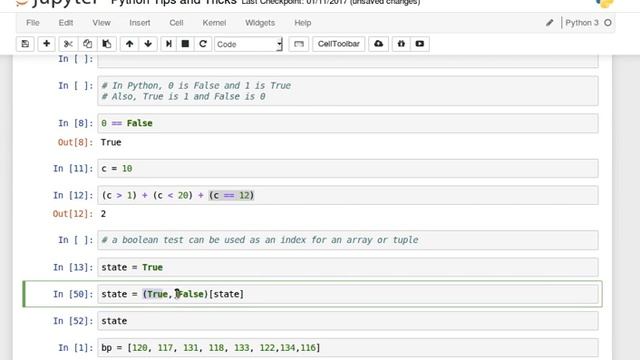Move selected cell down with the arrow
640x360 pixels.
(148, 44)
